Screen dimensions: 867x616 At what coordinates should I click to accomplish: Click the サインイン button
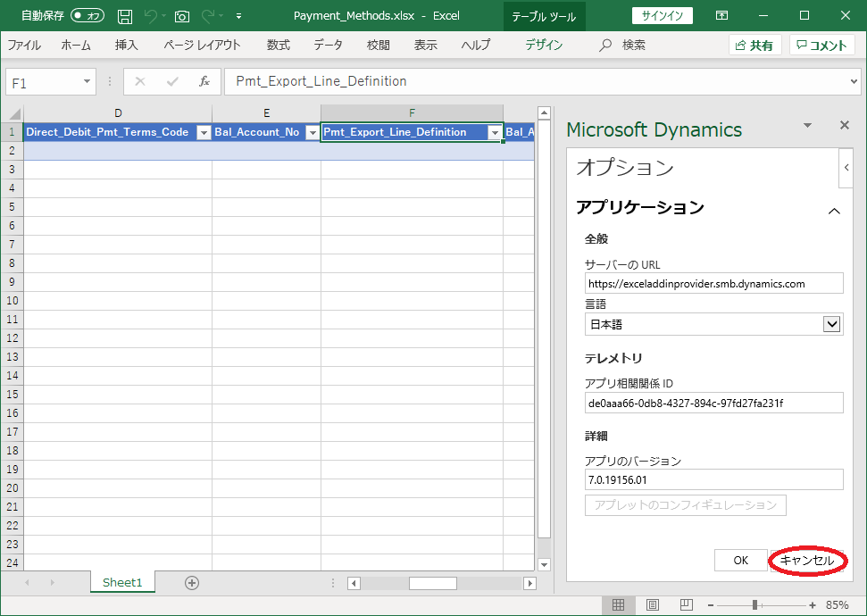(662, 15)
